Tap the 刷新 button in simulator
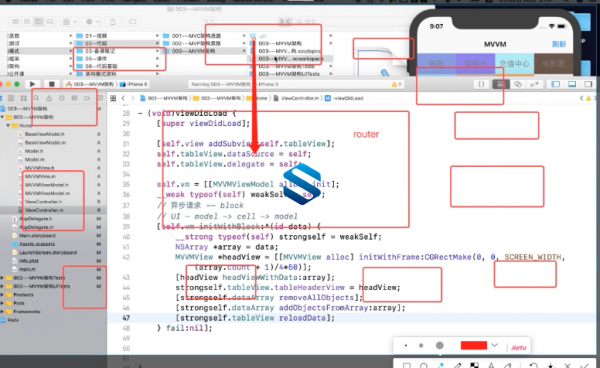600x368 pixels. [559, 44]
